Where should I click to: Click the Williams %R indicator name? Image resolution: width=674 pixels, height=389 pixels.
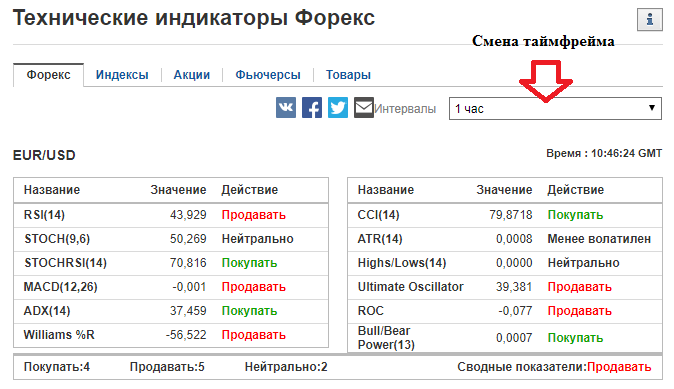(59, 335)
